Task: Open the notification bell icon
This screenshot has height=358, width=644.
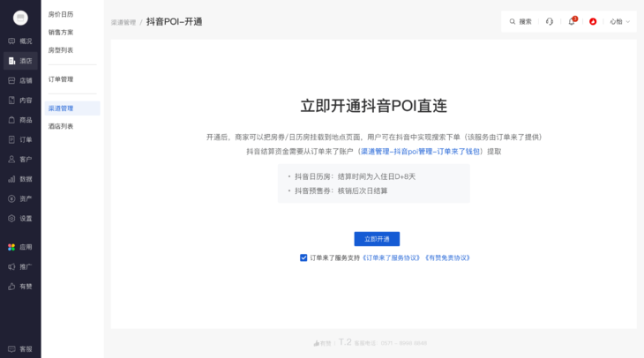Action: pos(572,21)
